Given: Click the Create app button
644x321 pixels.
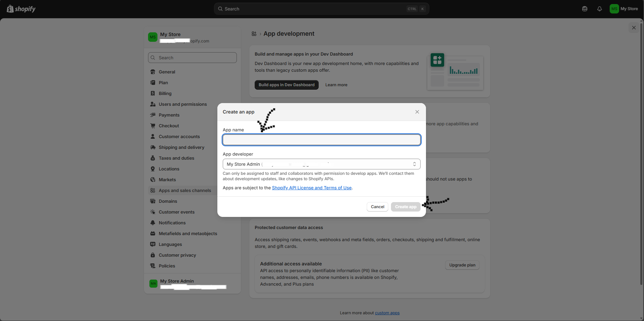Looking at the screenshot, I should [405, 207].
